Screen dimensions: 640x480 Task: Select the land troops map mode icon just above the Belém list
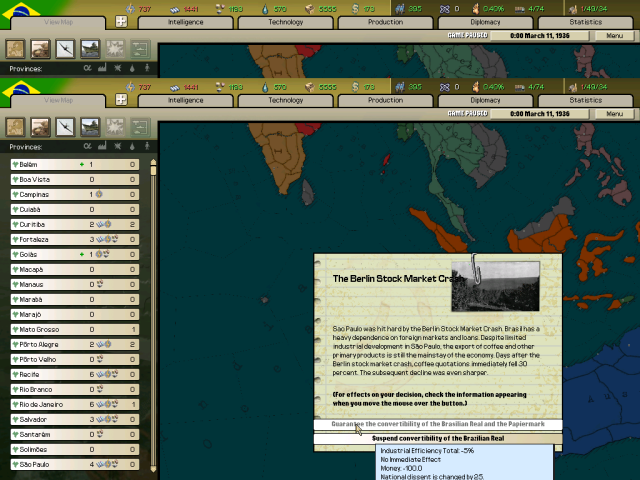click(x=40, y=127)
